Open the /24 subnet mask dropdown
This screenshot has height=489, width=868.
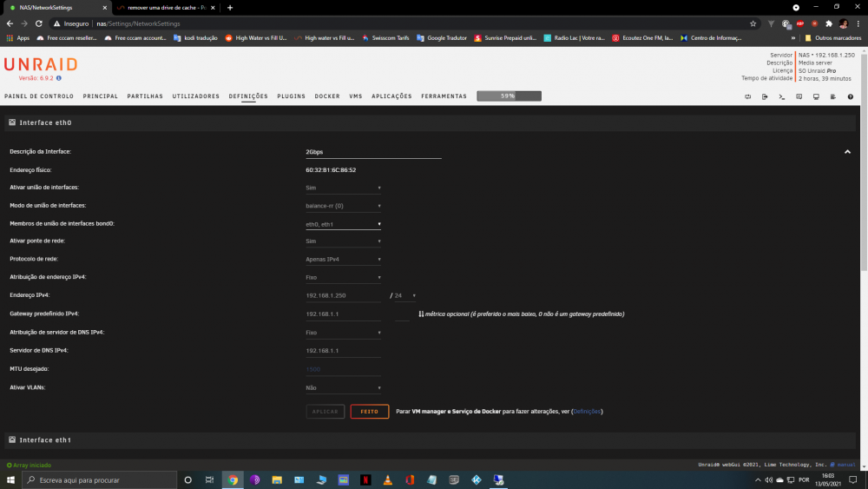[404, 295]
